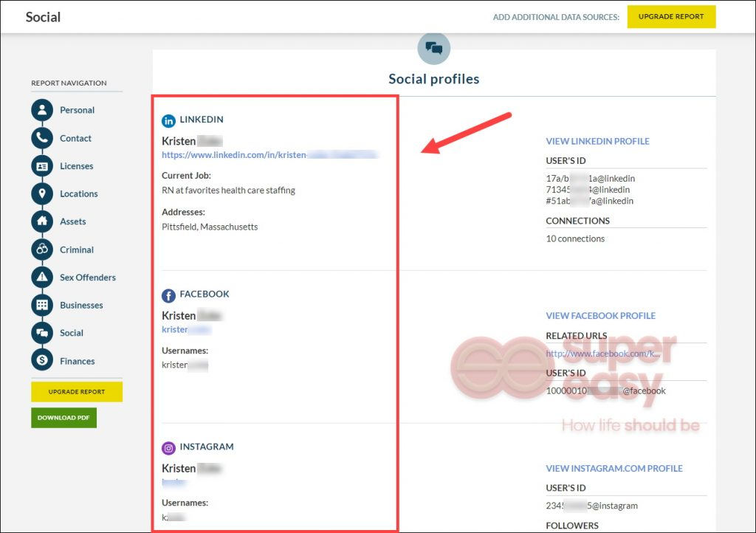The height and width of the screenshot is (533, 756).
Task: Open View Facebook Profile link
Action: coord(601,316)
